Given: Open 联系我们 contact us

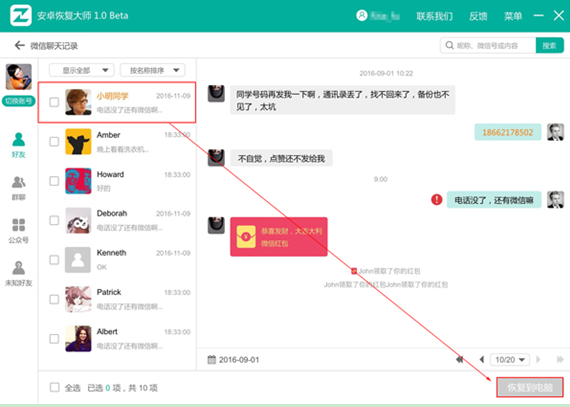Looking at the screenshot, I should coord(434,16).
